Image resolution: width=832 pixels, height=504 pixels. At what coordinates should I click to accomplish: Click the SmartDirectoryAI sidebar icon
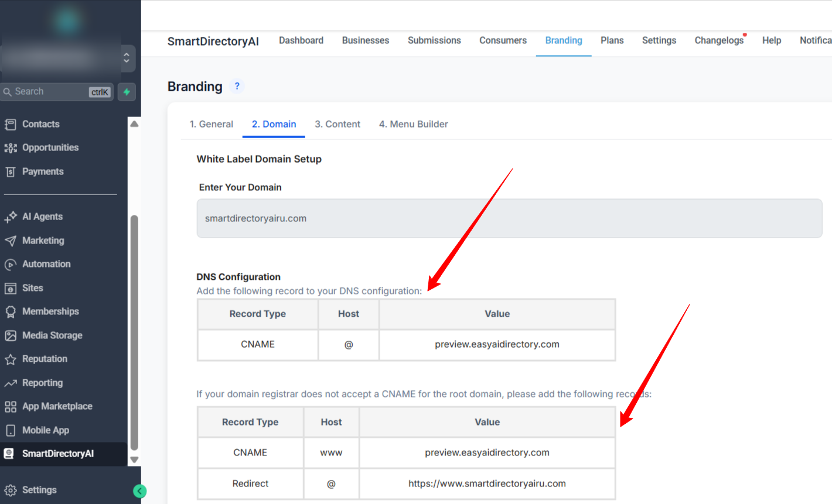(x=9, y=454)
